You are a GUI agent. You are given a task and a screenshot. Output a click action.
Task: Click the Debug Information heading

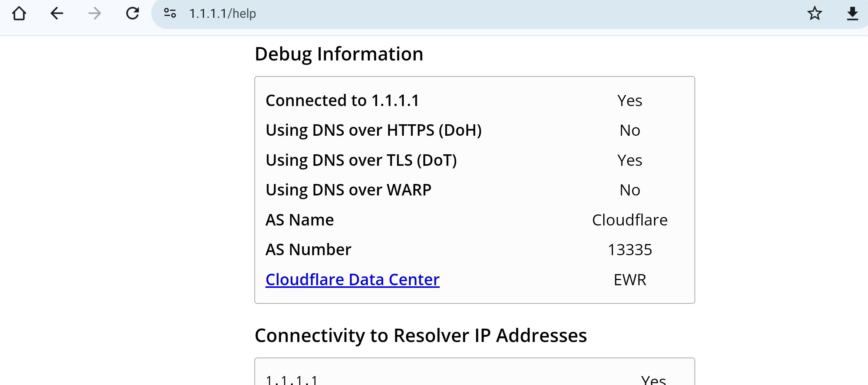pyautogui.click(x=339, y=54)
